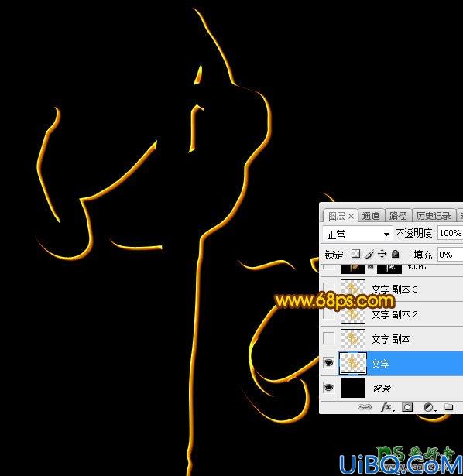Show the 文字 副本 2 layer visibility
This screenshot has width=463, height=476.
tap(328, 313)
